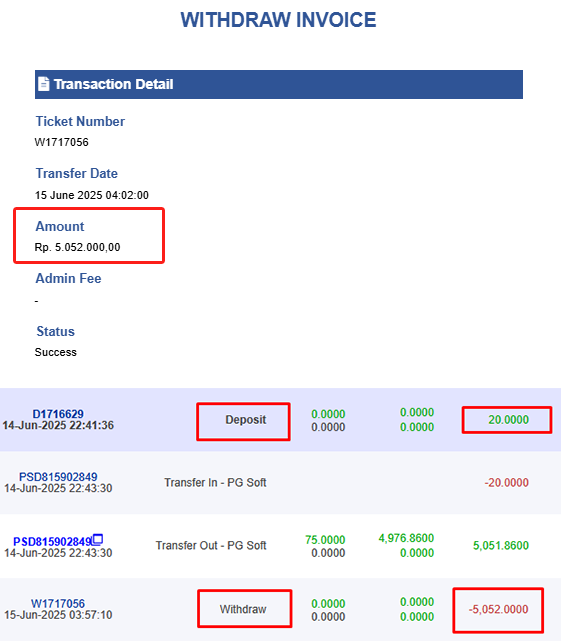The image size is (561, 641).
Task: Click the -20.0000 transfer in amount
Action: coord(507,482)
